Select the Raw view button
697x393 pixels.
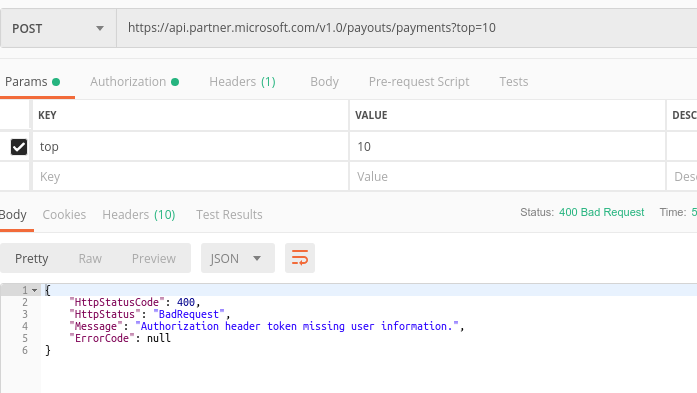click(90, 258)
